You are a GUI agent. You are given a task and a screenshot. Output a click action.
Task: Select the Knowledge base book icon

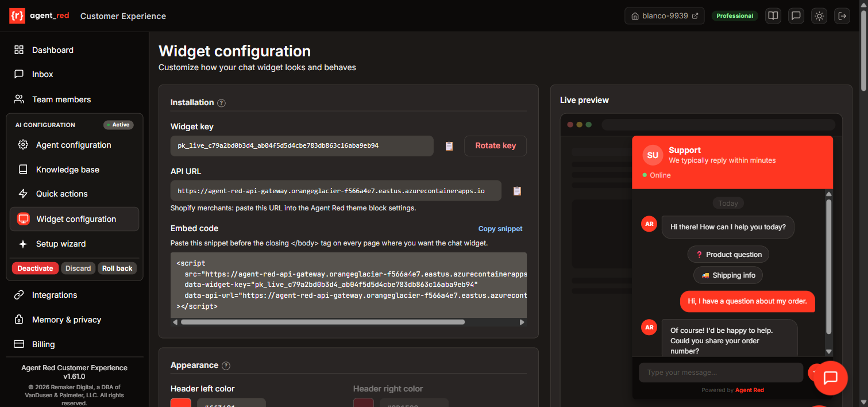tap(23, 169)
